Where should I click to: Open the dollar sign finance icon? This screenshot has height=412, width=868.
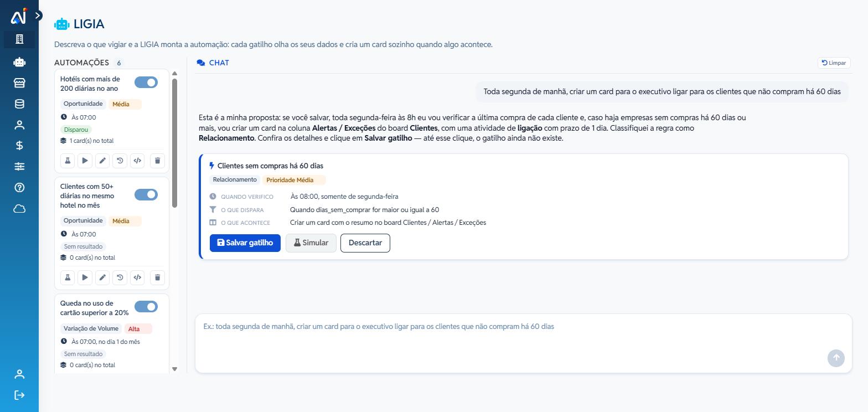click(x=19, y=146)
